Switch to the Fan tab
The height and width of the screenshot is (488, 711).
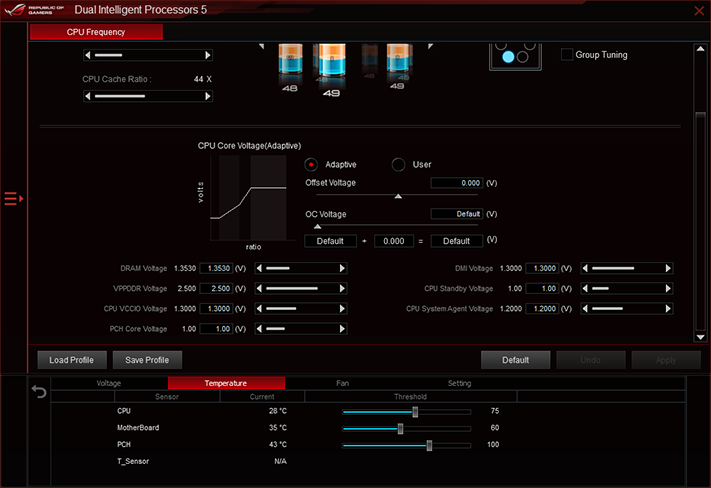pyautogui.click(x=343, y=383)
